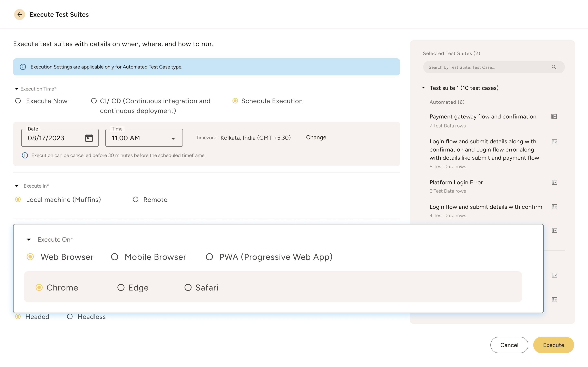Viewport: 588px width, 367px height.
Task: Click the icon beside Login flow and submit details with confirm
Action: (x=555, y=207)
